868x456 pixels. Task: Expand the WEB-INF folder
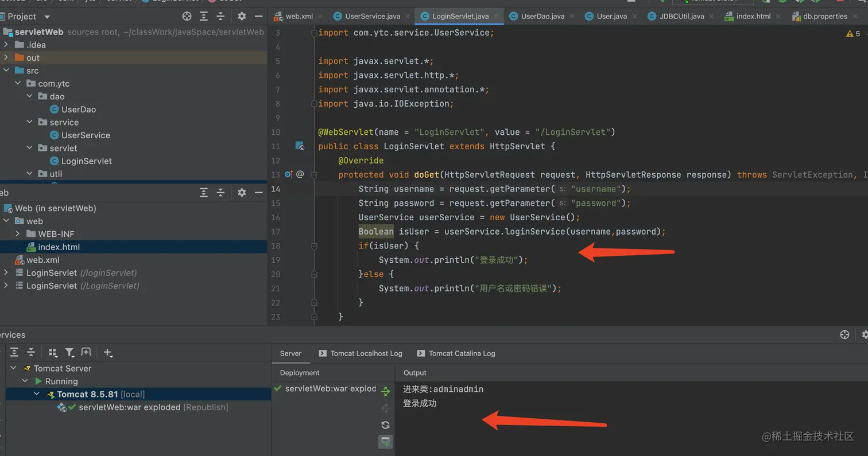click(x=18, y=234)
